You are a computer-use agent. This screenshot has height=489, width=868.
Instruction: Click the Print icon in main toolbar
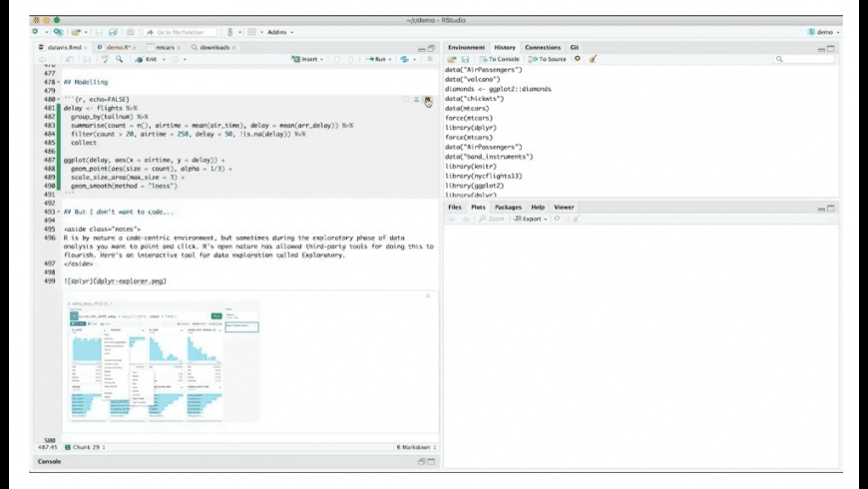tap(131, 32)
